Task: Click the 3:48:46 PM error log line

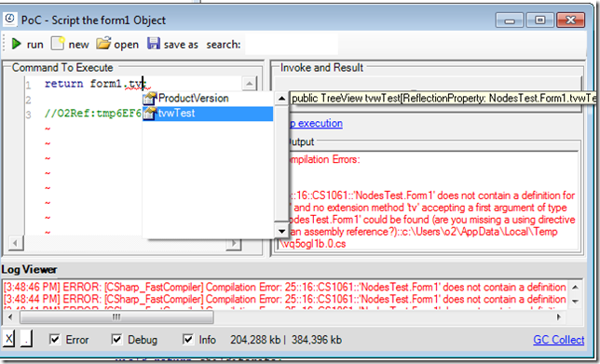Action: [x=285, y=287]
